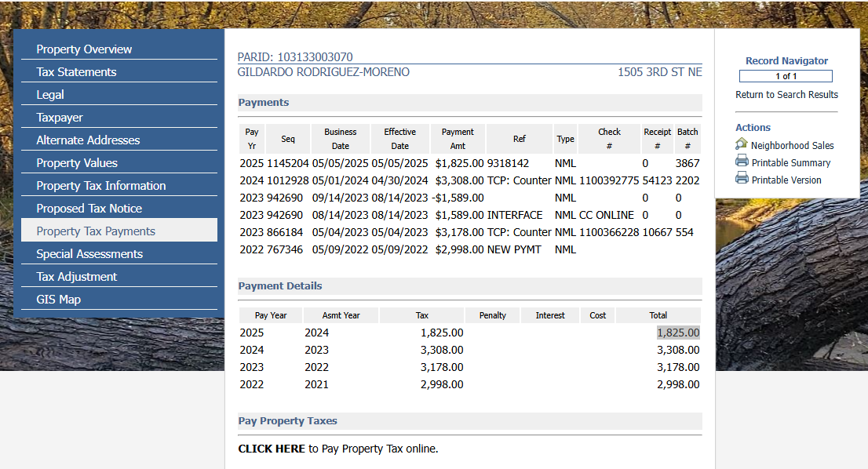868x469 pixels.
Task: Open the Property Overview page
Action: click(x=84, y=49)
